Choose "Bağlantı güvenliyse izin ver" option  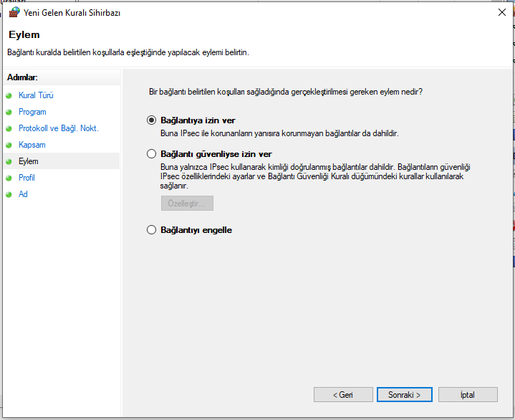click(151, 154)
